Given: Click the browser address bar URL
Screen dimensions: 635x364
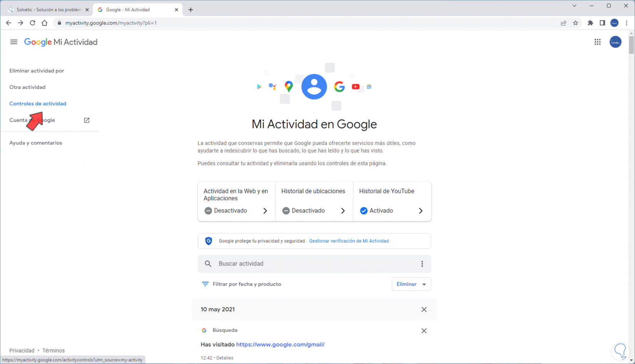Looking at the screenshot, I should click(x=111, y=23).
